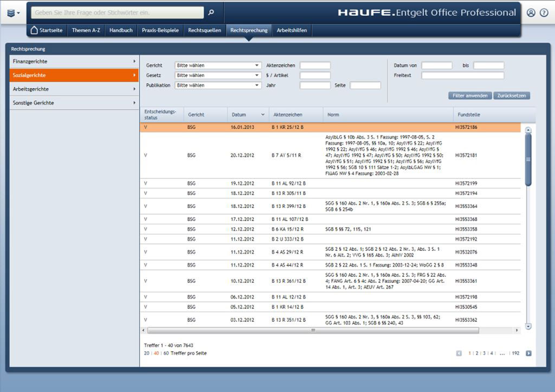Open the user profile icon
555x392 pixels.
(531, 13)
